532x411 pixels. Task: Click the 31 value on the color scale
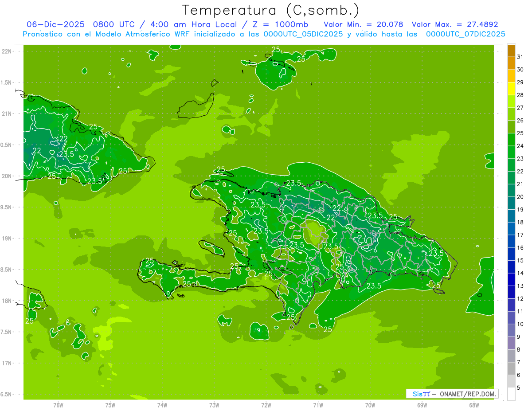coord(520,57)
